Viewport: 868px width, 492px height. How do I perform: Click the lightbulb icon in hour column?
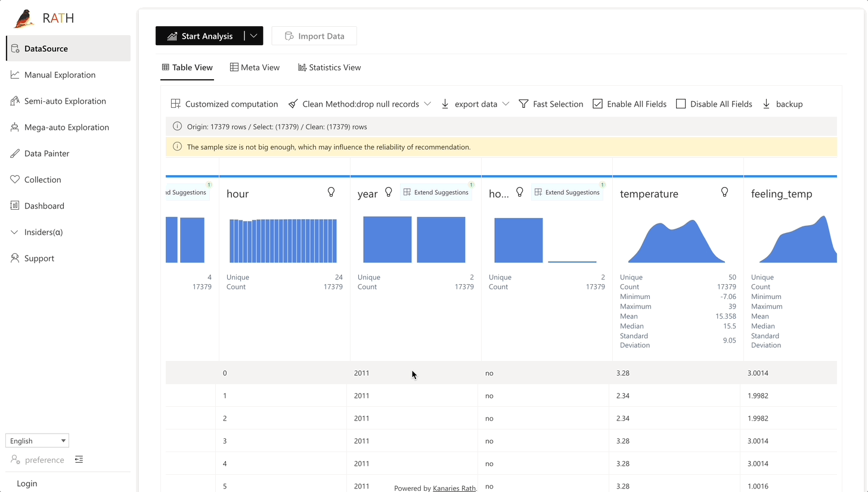[331, 192]
